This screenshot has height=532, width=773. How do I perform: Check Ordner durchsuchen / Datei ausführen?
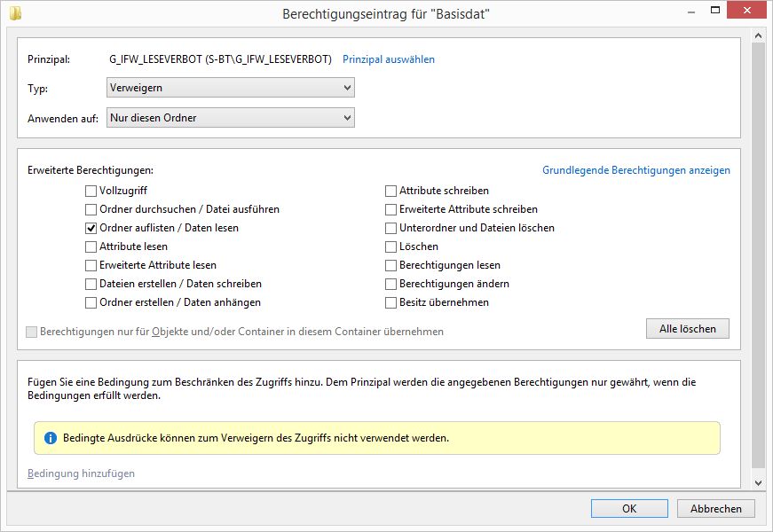point(91,209)
